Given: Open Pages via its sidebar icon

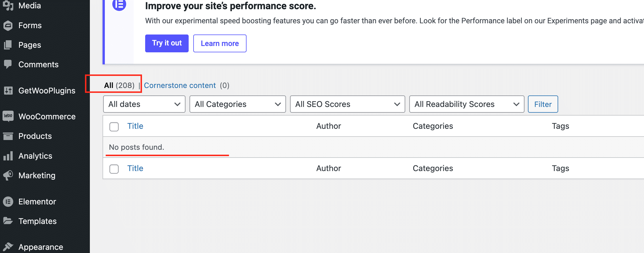Looking at the screenshot, I should (8, 45).
